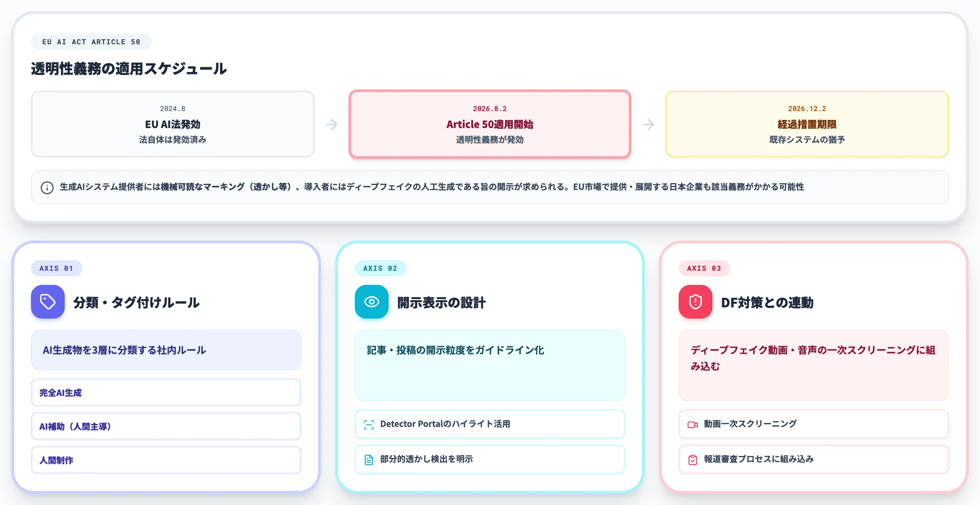Click the AXIS 02 badge
The width and height of the screenshot is (980, 505).
[380, 268]
